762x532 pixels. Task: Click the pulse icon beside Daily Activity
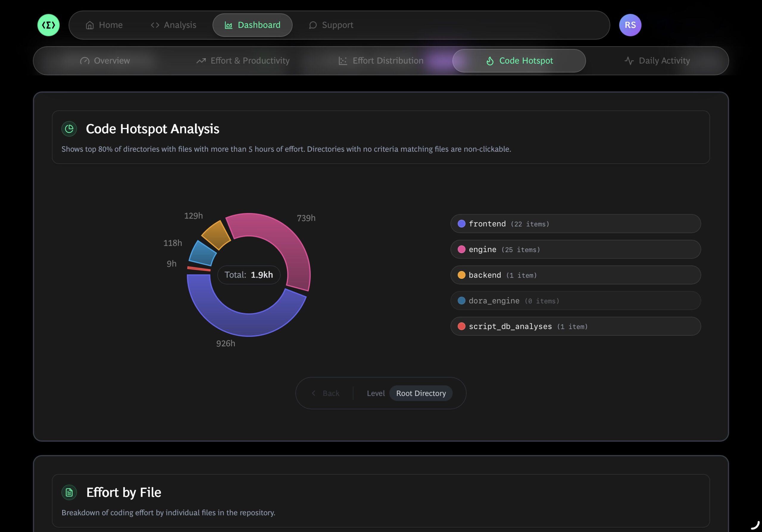click(x=629, y=61)
